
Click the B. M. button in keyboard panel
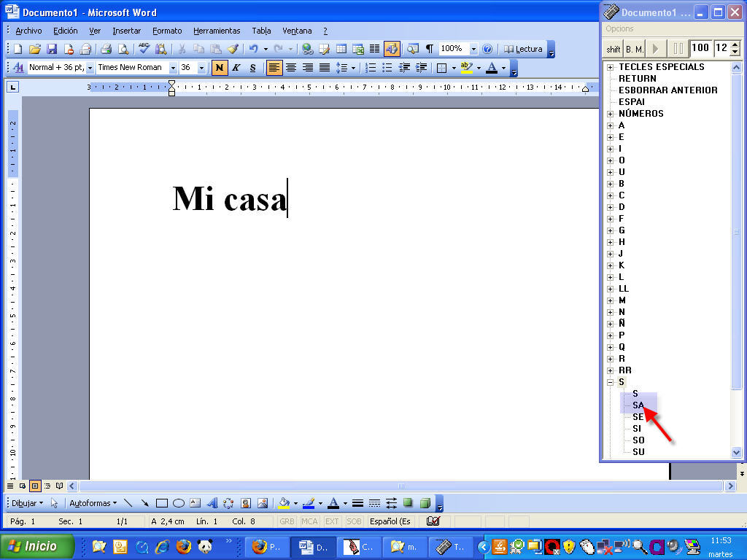coord(635,49)
